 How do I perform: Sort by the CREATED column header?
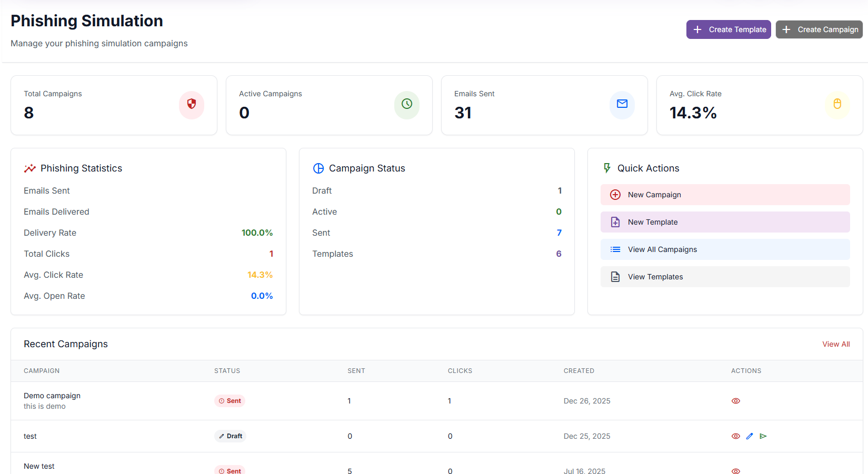coord(579,371)
